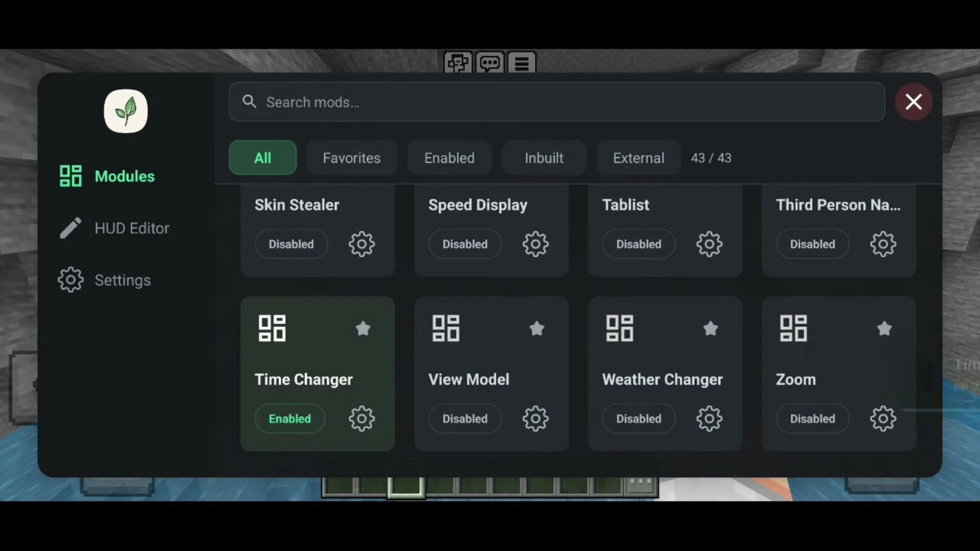Enable the View Model module
980x551 pixels.
(x=465, y=419)
